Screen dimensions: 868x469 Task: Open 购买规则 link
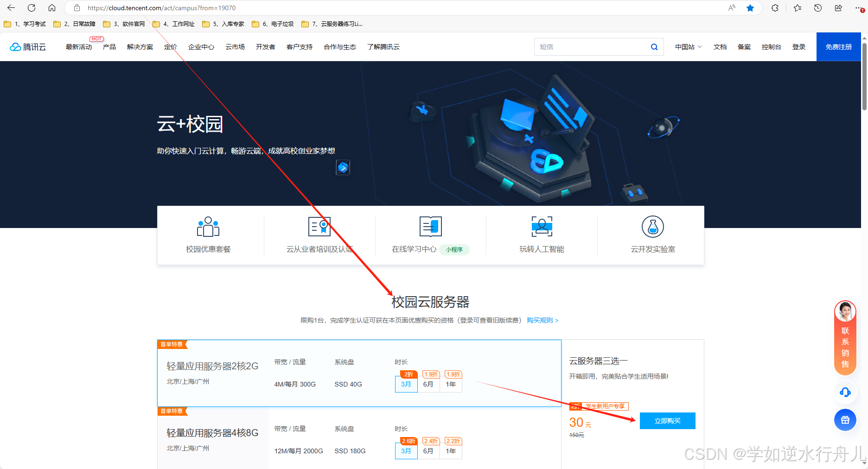[542, 320]
